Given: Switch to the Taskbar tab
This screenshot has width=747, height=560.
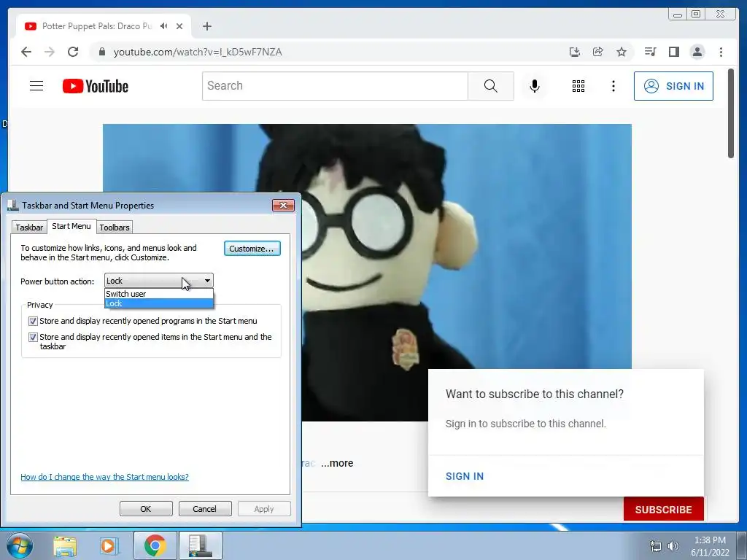Looking at the screenshot, I should [29, 227].
